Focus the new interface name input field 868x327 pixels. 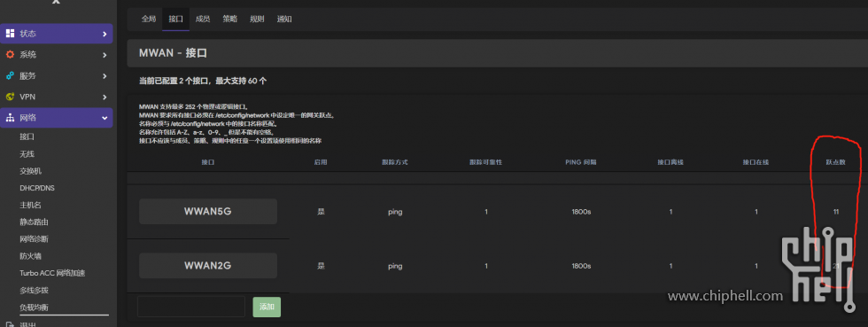(191, 307)
